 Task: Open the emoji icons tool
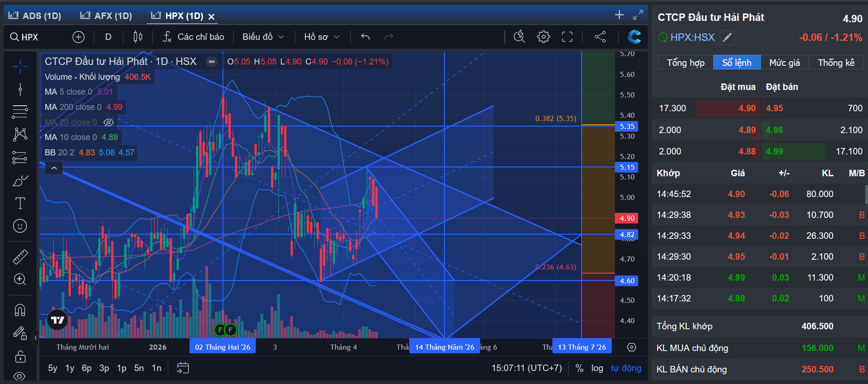pos(20,226)
